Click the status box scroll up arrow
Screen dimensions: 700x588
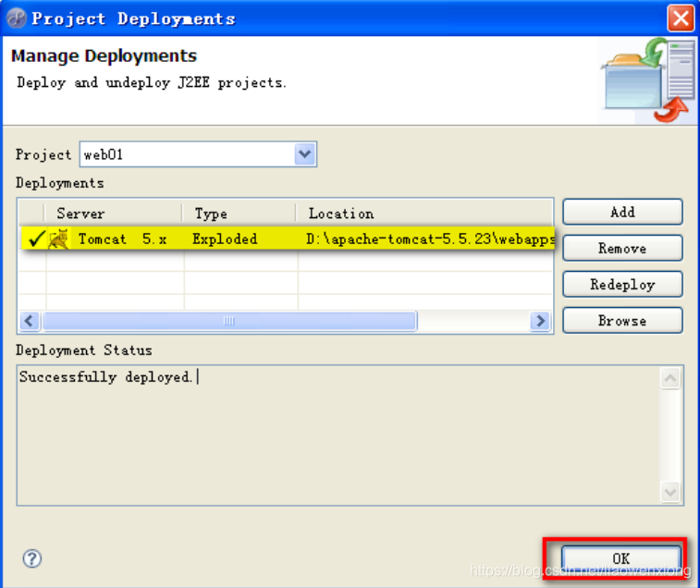tap(670, 379)
